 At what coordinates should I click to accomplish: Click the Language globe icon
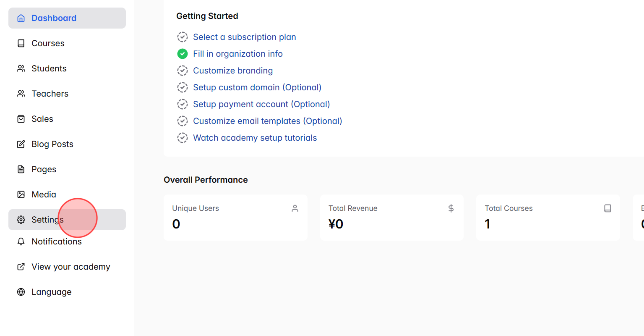pos(21,292)
